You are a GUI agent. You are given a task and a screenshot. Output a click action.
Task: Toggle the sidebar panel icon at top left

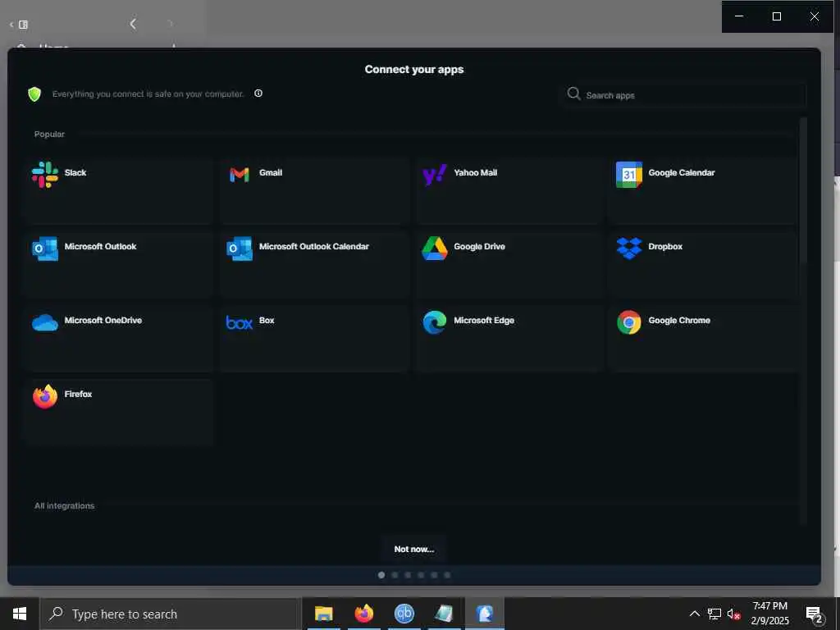coord(23,24)
